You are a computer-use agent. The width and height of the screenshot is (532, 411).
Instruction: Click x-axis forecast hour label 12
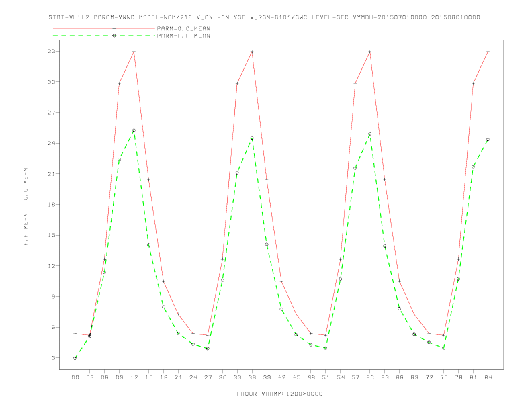(x=134, y=377)
